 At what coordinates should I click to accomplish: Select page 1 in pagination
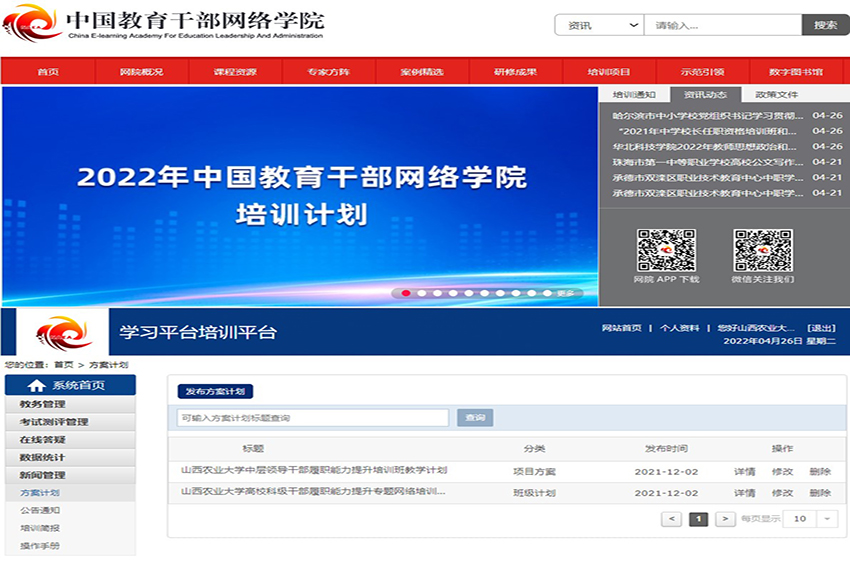point(698,519)
